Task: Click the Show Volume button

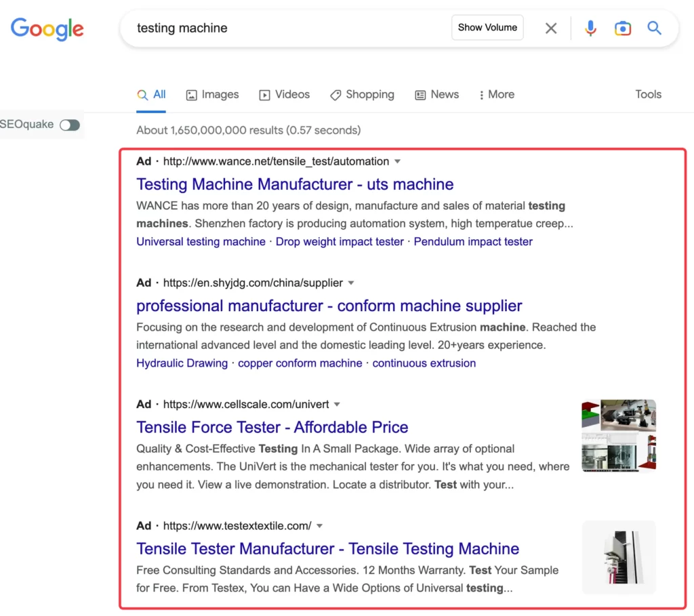Action: 487,27
